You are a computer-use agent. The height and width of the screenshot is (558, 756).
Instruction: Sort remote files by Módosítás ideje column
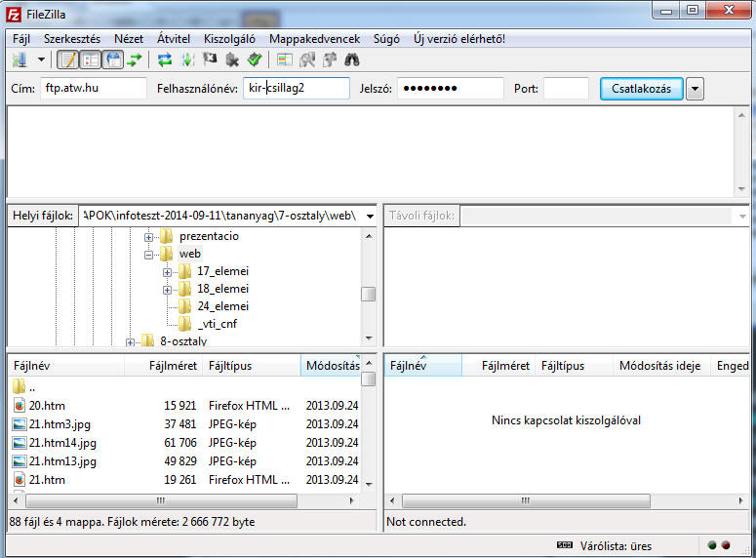point(660,366)
